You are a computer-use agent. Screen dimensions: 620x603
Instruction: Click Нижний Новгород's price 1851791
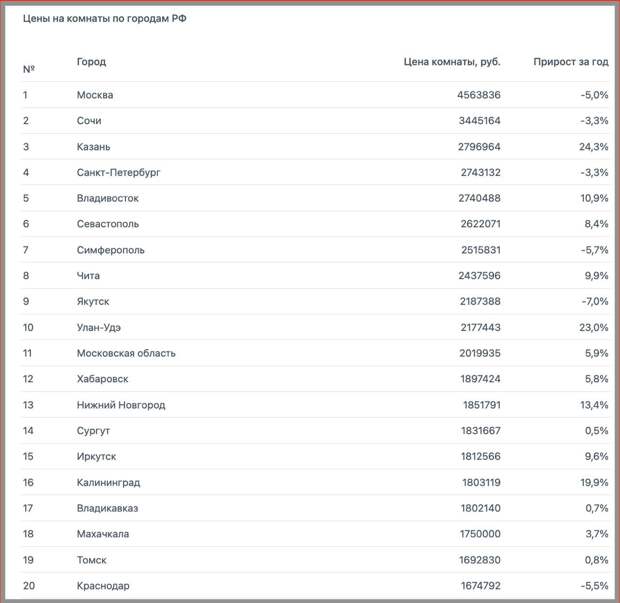[475, 405]
